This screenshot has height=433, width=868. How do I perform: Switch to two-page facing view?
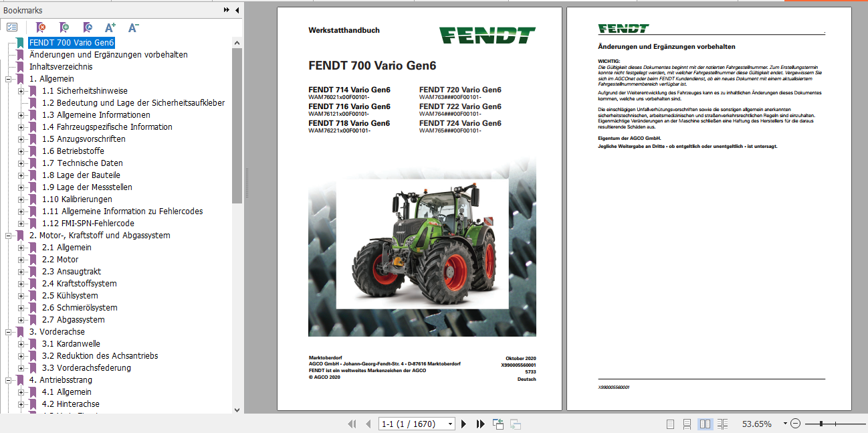(705, 424)
